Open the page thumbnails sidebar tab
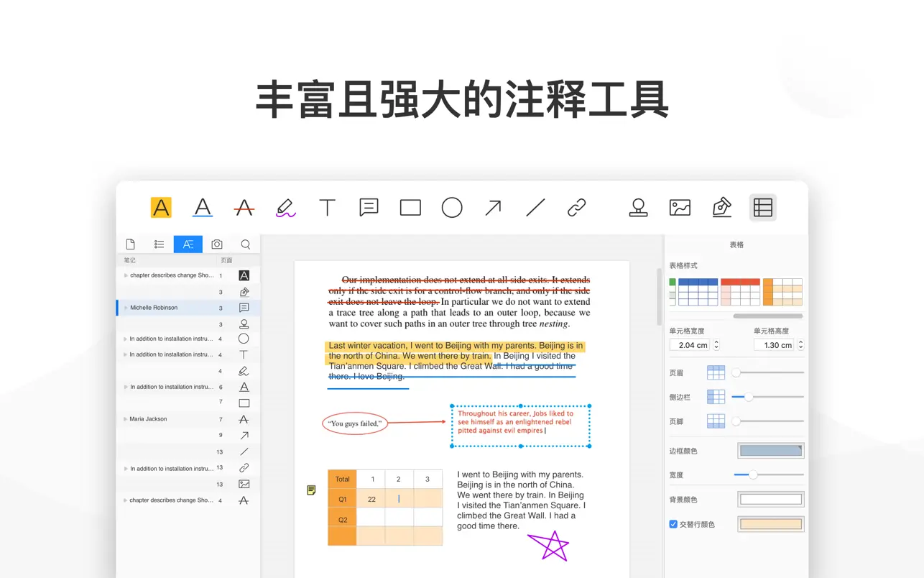This screenshot has width=924, height=578. (x=131, y=244)
